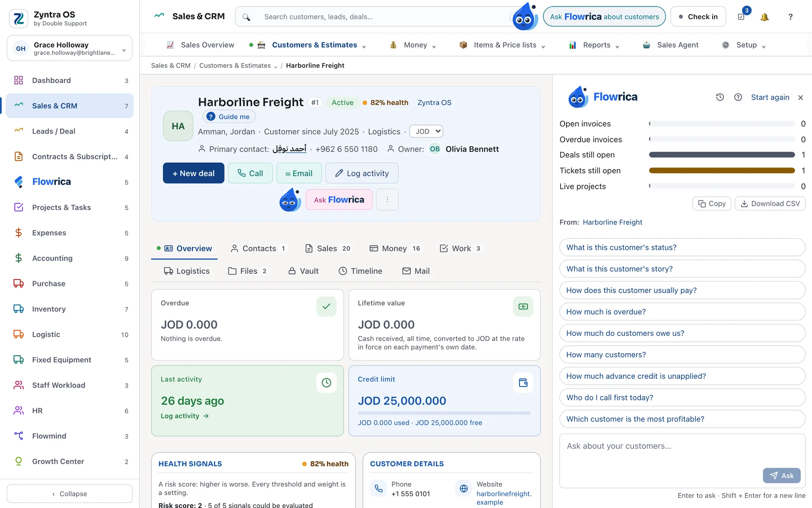Open HR in the sidebar
This screenshot has height=508, width=812.
69,410
